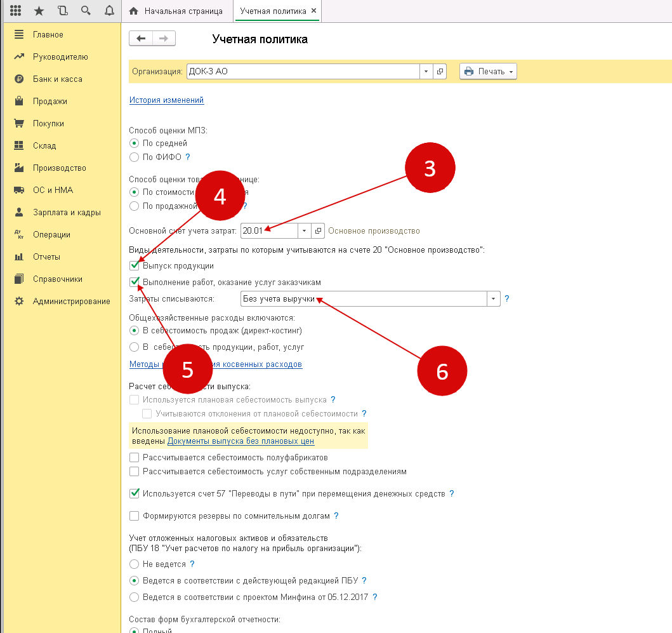The image size is (672, 633).
Task: Open the sections menu grid icon
Action: (16, 11)
